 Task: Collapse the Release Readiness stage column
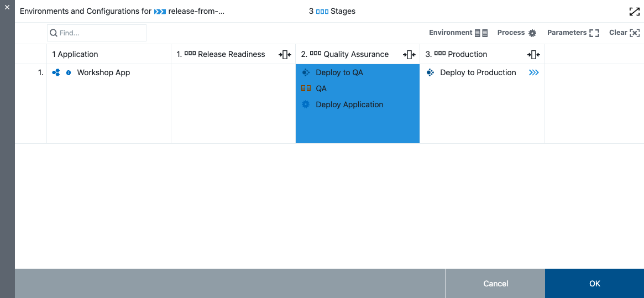coord(285,54)
